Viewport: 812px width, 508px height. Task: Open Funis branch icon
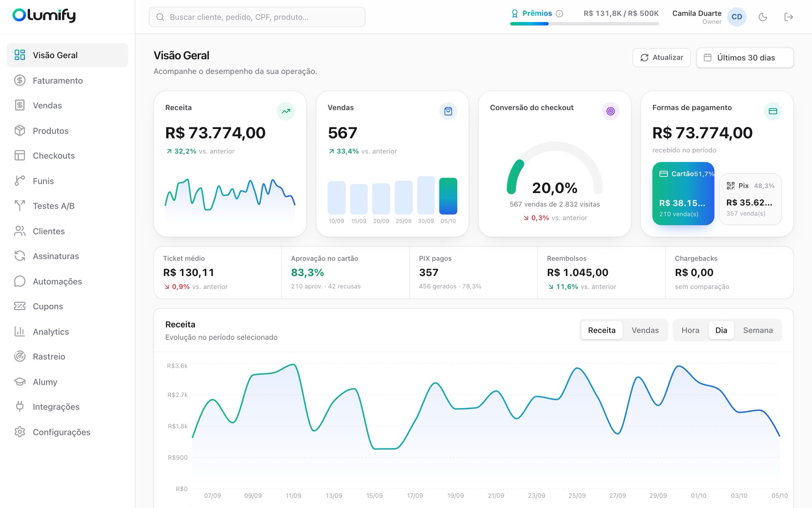pyautogui.click(x=19, y=181)
